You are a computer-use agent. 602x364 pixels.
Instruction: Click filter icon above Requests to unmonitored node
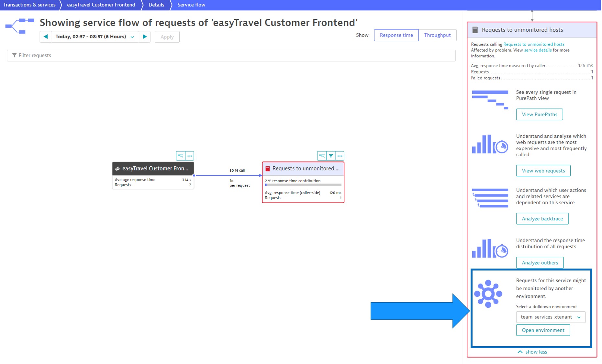click(x=331, y=156)
